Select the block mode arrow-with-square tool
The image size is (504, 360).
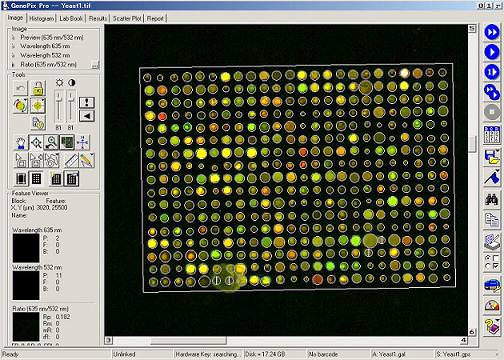21,160
